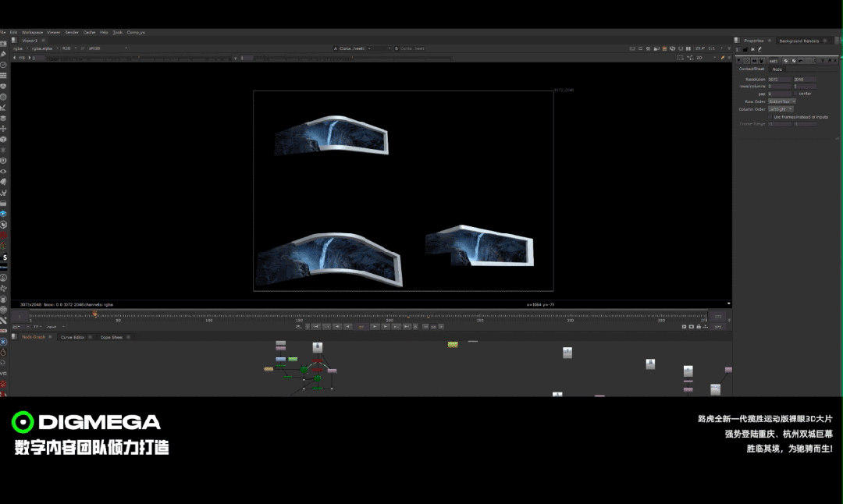Open the Workspace menu
The width and height of the screenshot is (843, 504).
click(32, 32)
